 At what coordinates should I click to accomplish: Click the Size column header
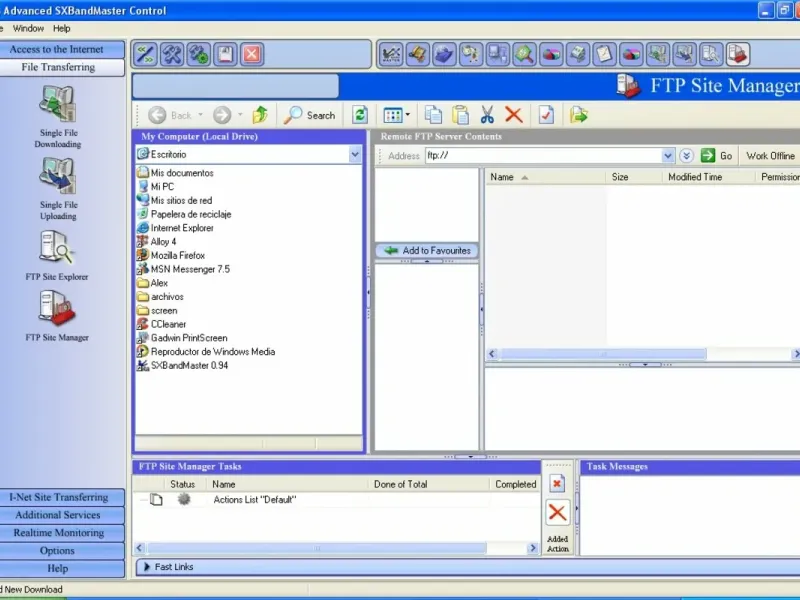[633, 177]
